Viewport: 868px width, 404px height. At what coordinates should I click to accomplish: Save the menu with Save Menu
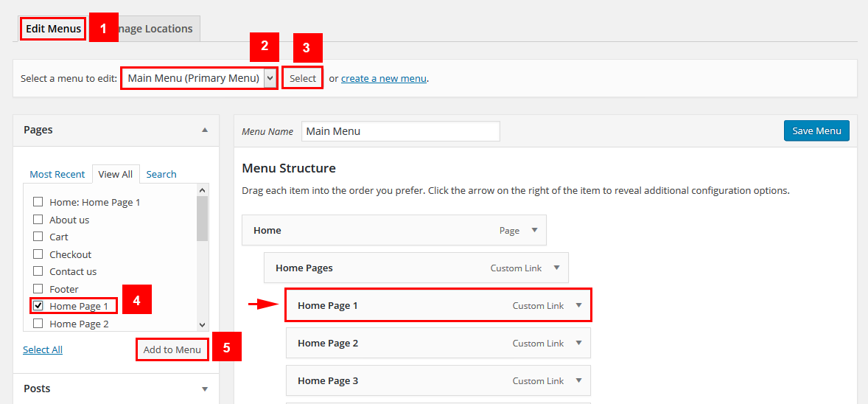tap(816, 130)
